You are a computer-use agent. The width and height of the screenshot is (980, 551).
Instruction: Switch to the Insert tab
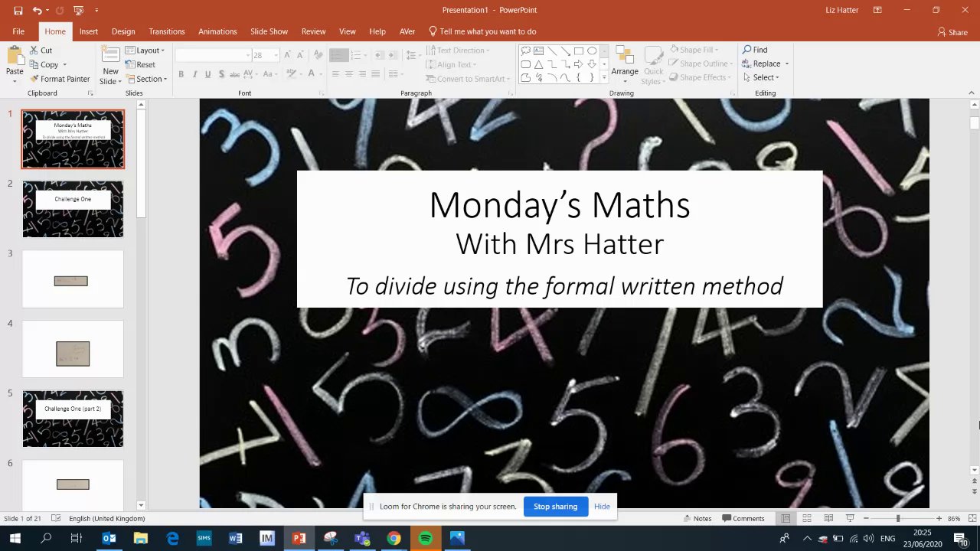point(89,31)
